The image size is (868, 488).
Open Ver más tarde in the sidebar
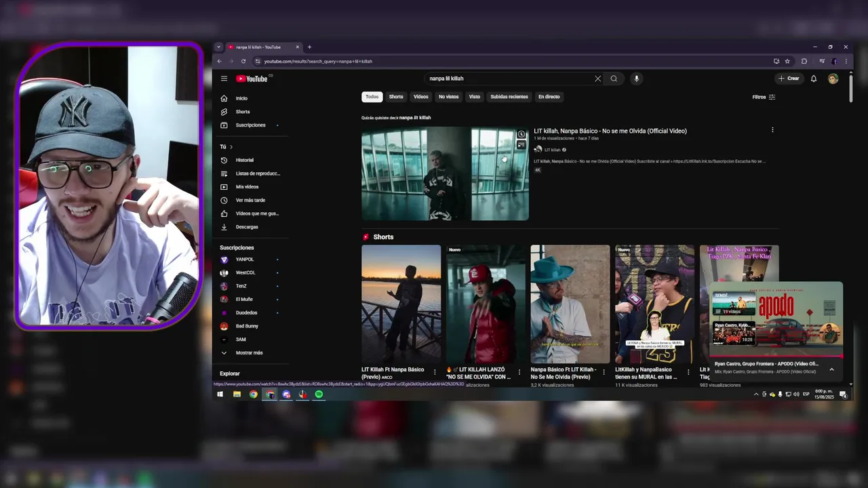click(250, 200)
